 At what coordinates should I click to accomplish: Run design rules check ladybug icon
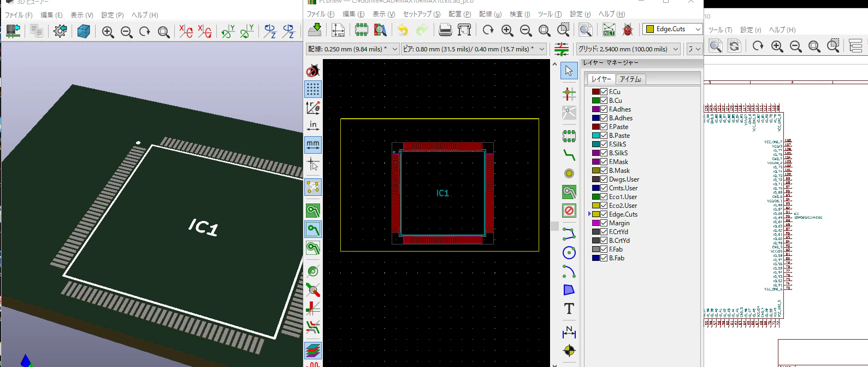click(628, 30)
